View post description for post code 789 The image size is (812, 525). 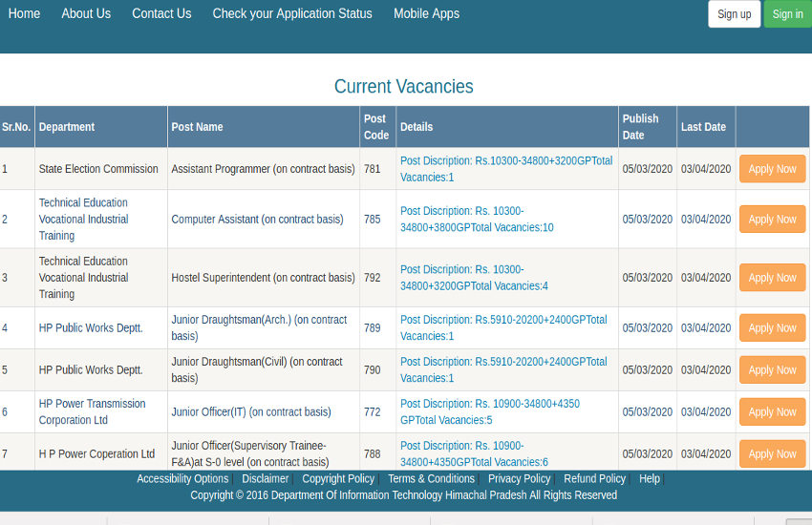[x=503, y=327]
